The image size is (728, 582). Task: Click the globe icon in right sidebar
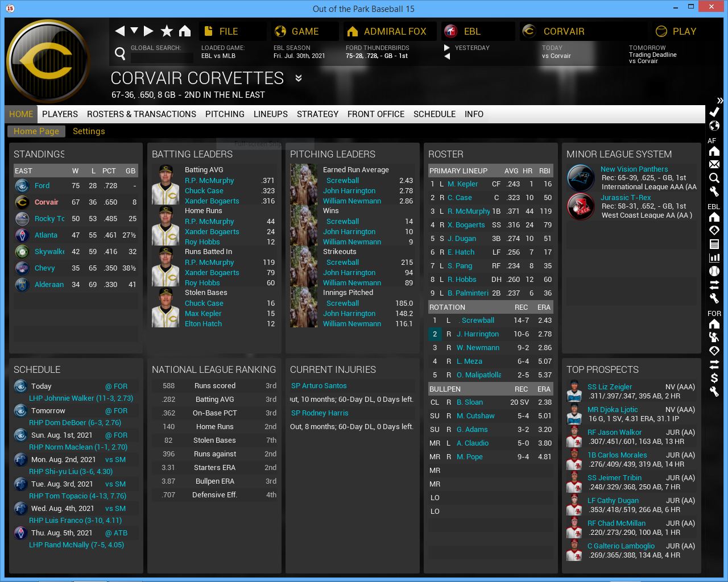pos(714,126)
